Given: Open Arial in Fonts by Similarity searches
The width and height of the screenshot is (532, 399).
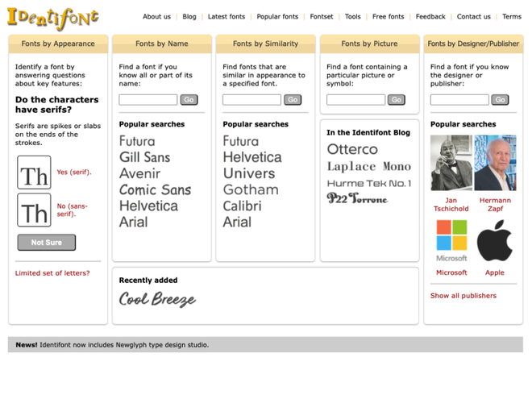Looking at the screenshot, I should click(x=237, y=222).
